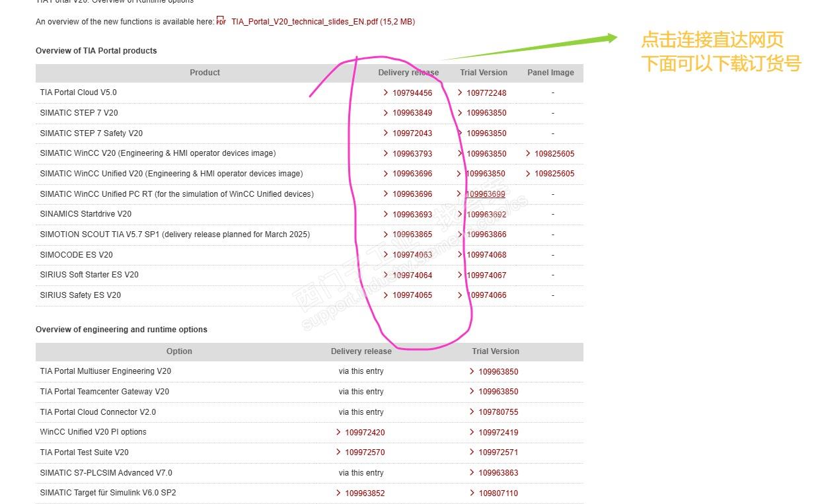Screen dimensions: 816x504
Task: Open delivery release 109974065 for SIRIUS Safety ES
Action: [412, 295]
